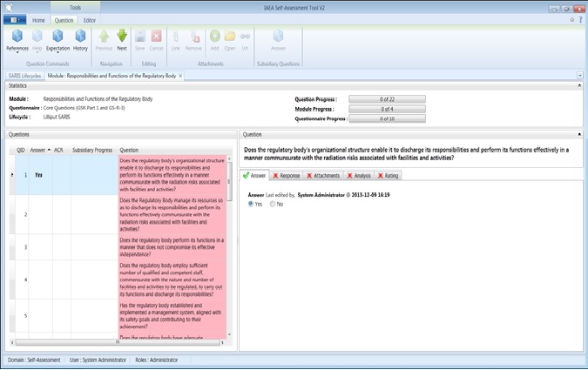This screenshot has height=370, width=588.
Task: Click the blue help question mark icon
Action: pos(581,20)
